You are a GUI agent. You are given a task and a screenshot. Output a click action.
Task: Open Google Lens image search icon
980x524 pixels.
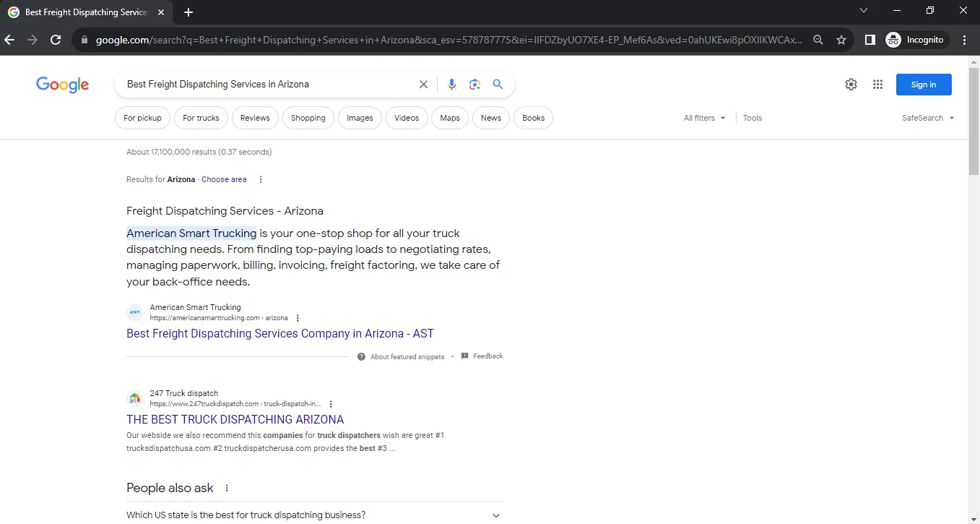474,85
